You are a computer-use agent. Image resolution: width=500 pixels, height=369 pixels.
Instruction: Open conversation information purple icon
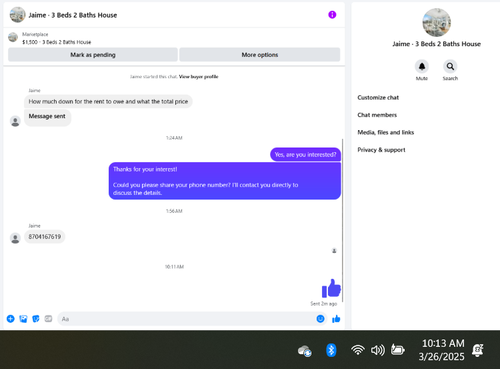(x=332, y=15)
